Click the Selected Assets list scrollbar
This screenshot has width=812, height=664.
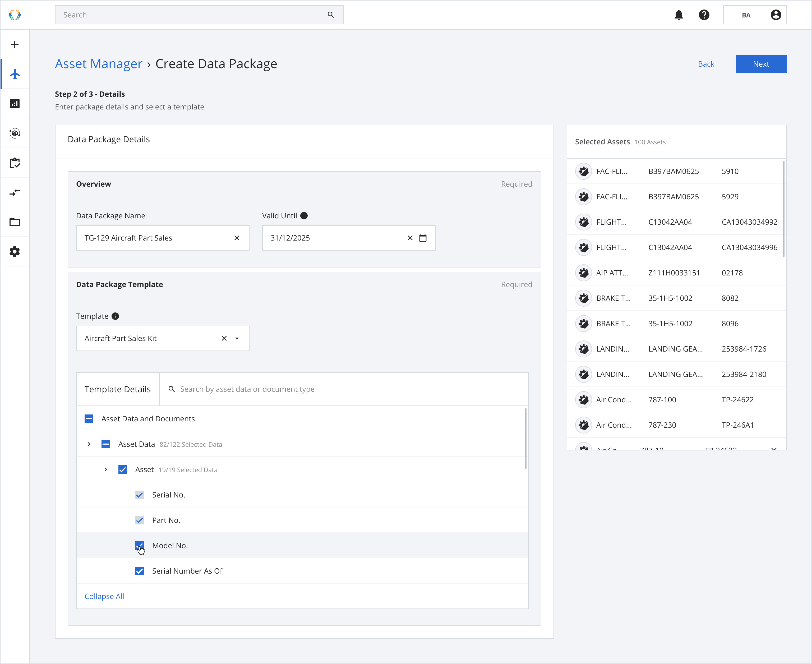pyautogui.click(x=783, y=209)
